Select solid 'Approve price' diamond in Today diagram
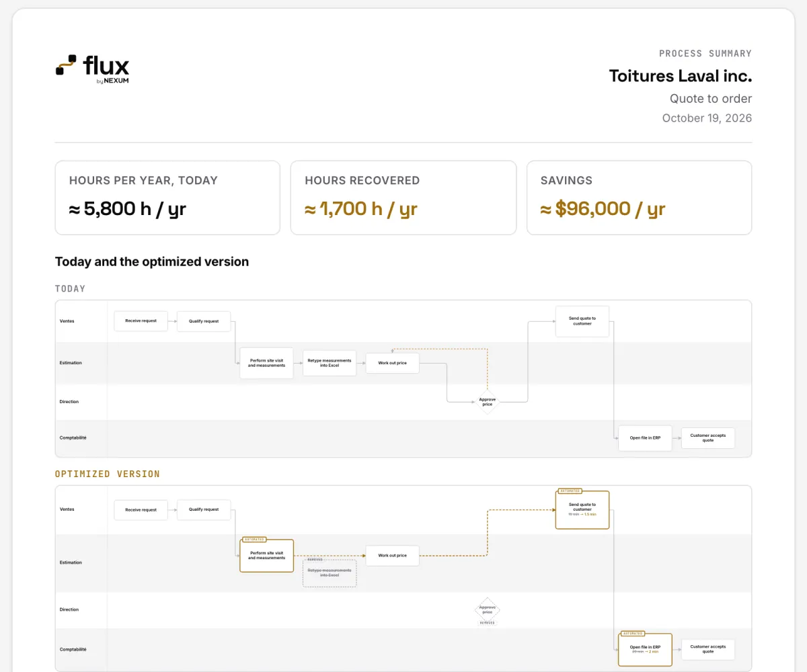Image resolution: width=807 pixels, height=672 pixels. [487, 402]
